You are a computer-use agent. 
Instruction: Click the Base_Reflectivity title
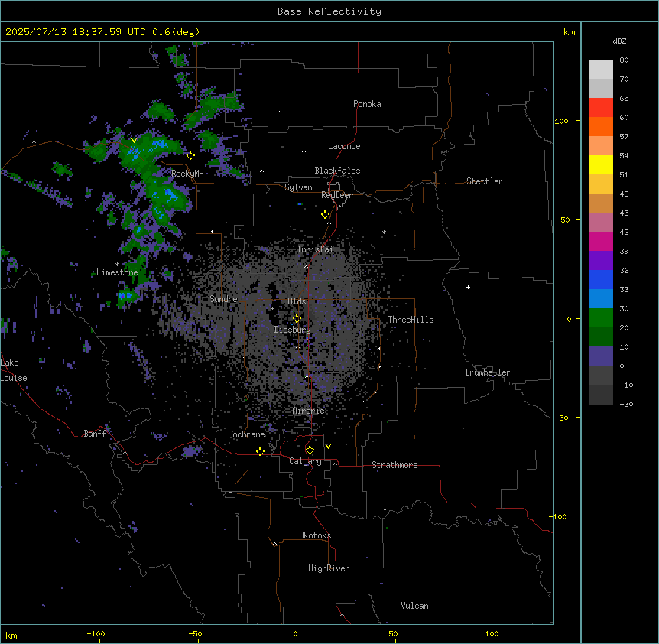[329, 11]
